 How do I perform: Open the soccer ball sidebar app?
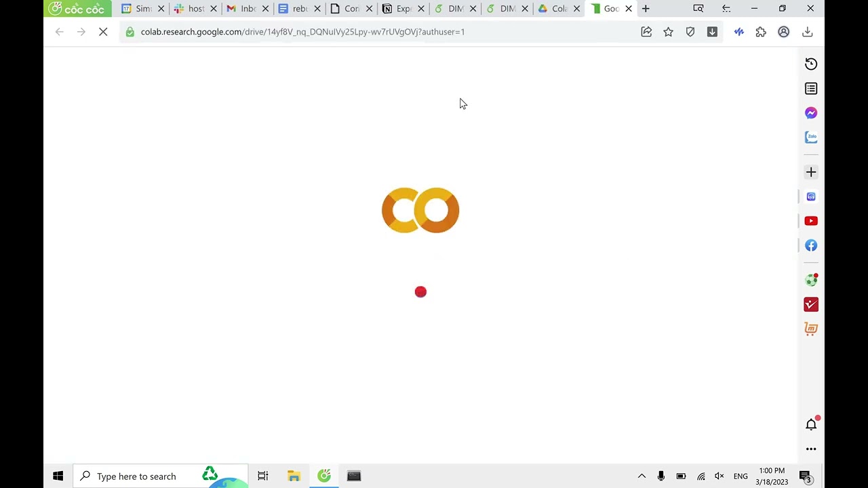811,280
